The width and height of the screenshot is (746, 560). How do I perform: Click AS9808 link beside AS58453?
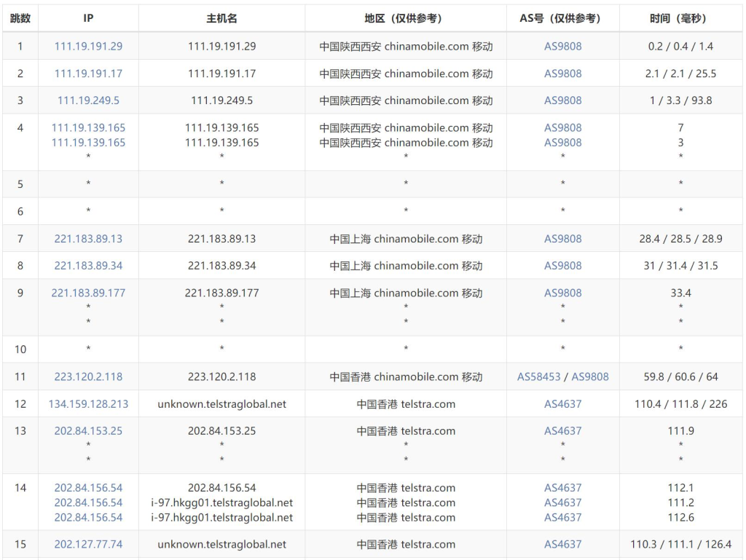pyautogui.click(x=590, y=376)
